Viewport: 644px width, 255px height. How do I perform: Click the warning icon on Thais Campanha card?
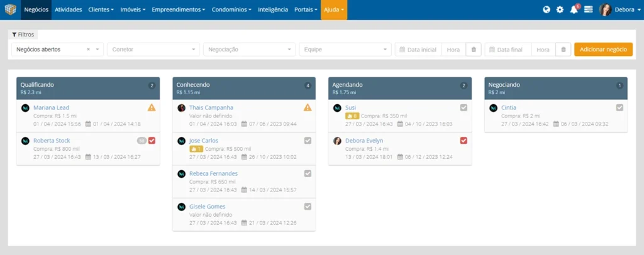[x=308, y=108]
